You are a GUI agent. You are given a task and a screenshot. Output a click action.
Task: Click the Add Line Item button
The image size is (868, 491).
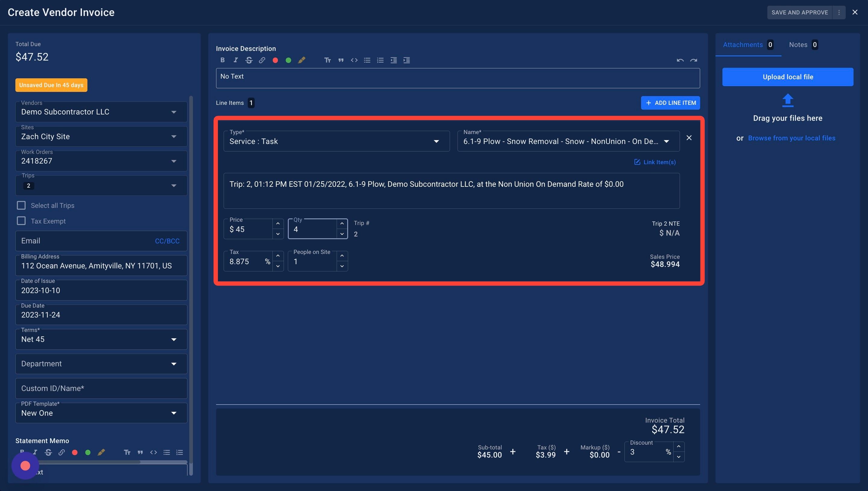[670, 103]
